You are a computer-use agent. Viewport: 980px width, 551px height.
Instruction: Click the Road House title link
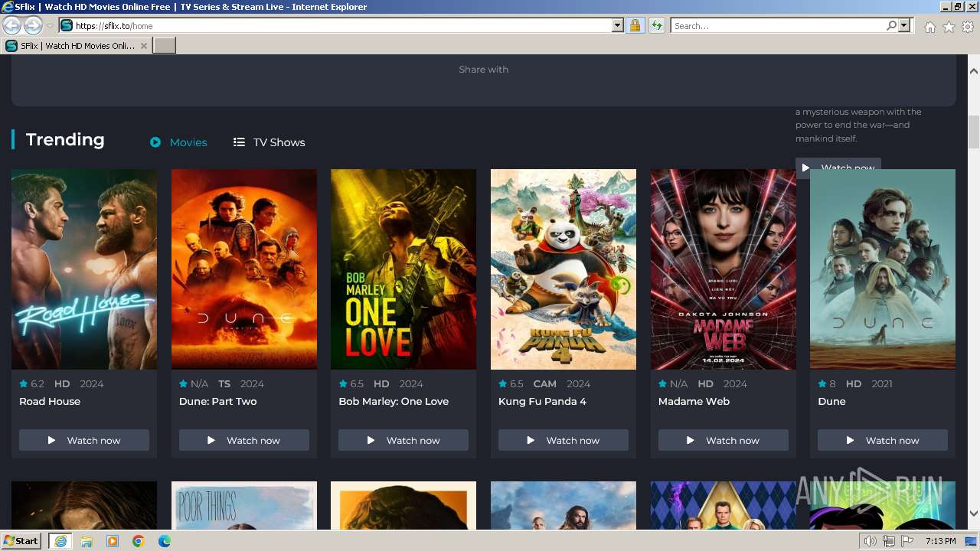point(50,401)
